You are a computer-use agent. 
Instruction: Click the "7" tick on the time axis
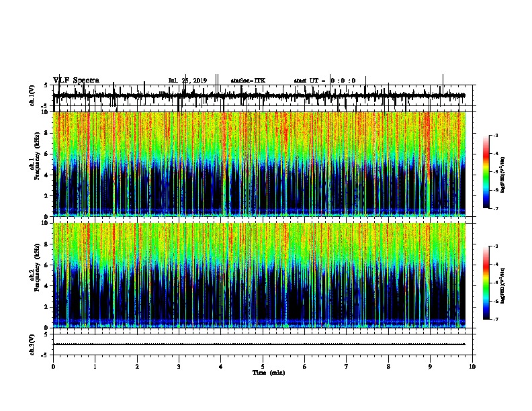tap(347, 367)
